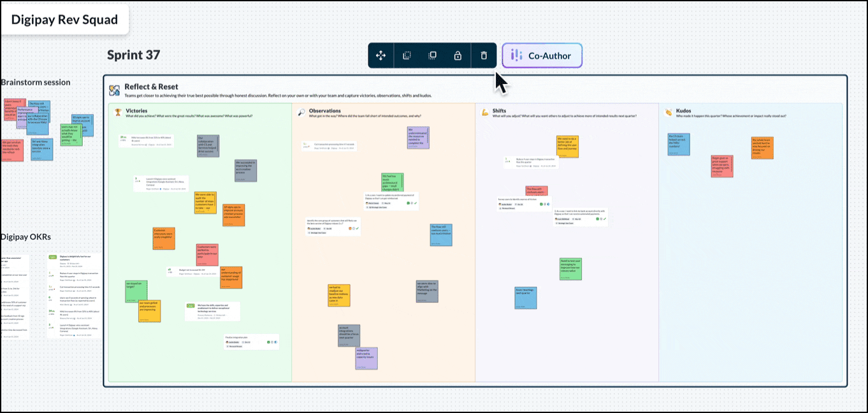Open the Co-Author assistant

tap(542, 56)
